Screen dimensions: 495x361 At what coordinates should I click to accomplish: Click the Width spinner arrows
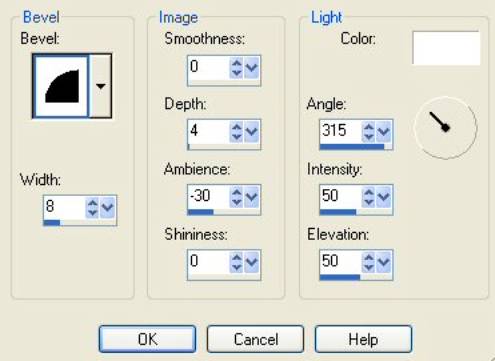(x=92, y=208)
